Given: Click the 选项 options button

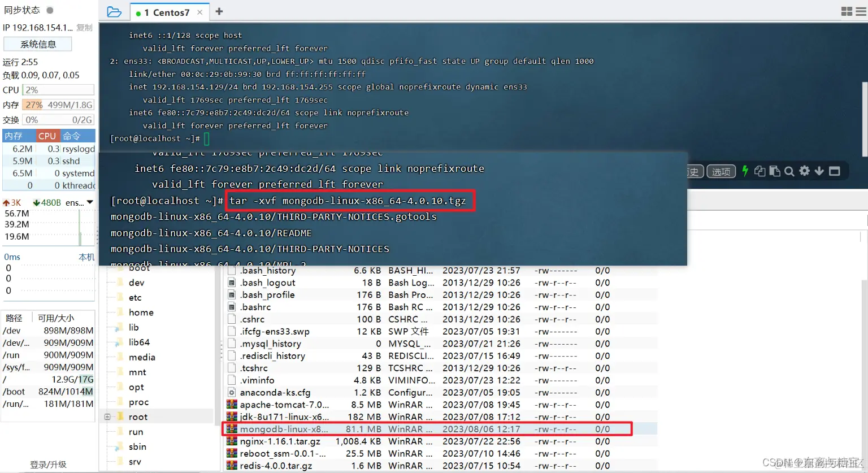Looking at the screenshot, I should point(721,171).
